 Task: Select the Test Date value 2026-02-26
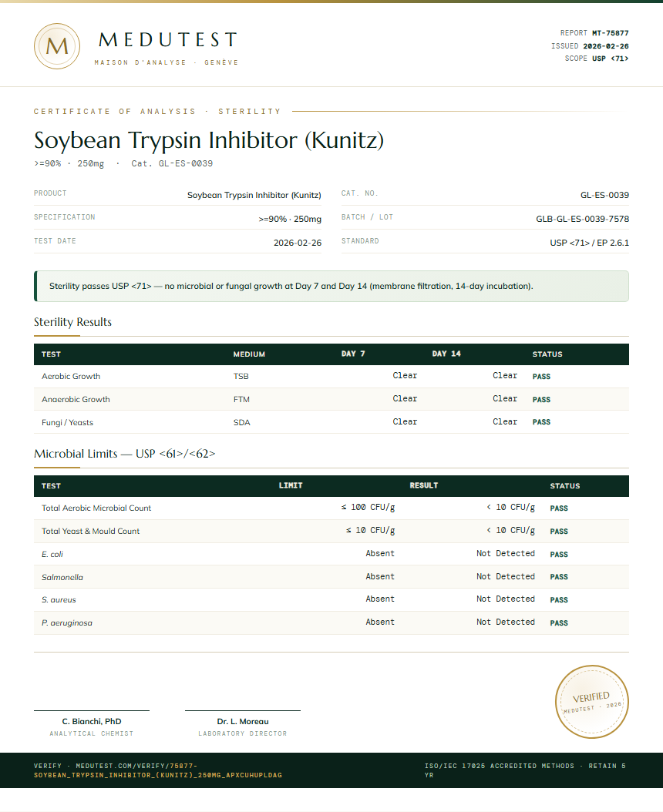tap(298, 243)
